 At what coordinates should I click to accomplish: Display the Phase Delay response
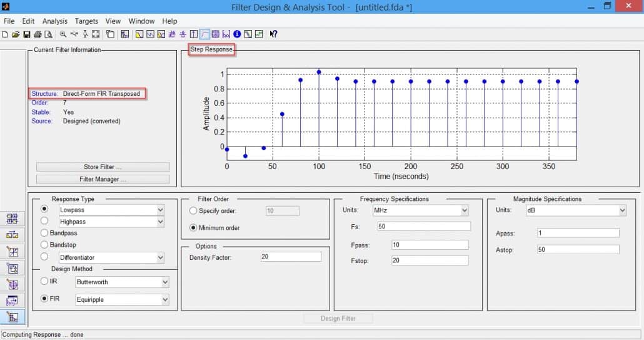(x=183, y=34)
